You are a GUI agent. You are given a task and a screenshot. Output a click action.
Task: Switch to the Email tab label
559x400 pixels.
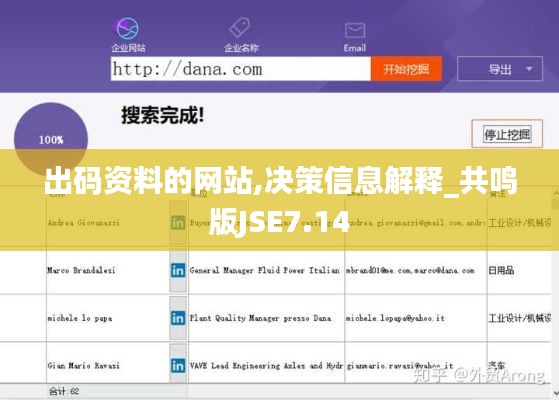(355, 48)
